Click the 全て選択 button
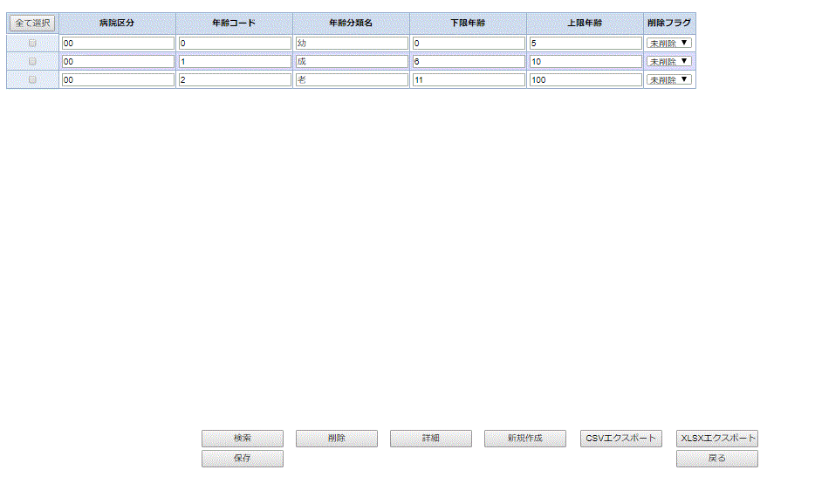This screenshot has width=815, height=504. pos(32,23)
